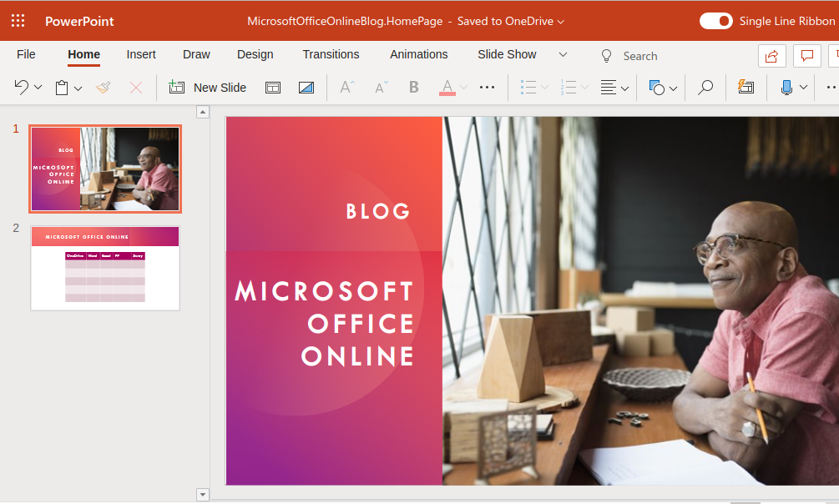
Task: Click the Designer icon in ribbon
Action: pyautogui.click(x=745, y=88)
